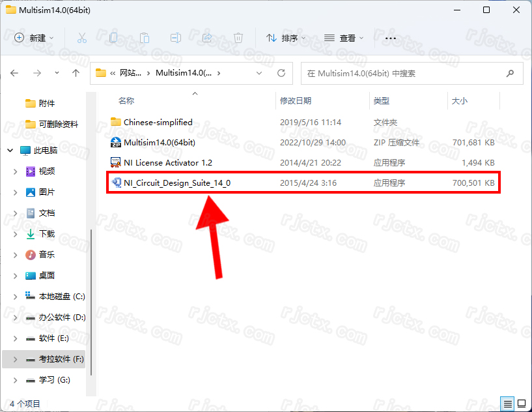Sort files by 修改日期 column header

[x=296, y=101]
